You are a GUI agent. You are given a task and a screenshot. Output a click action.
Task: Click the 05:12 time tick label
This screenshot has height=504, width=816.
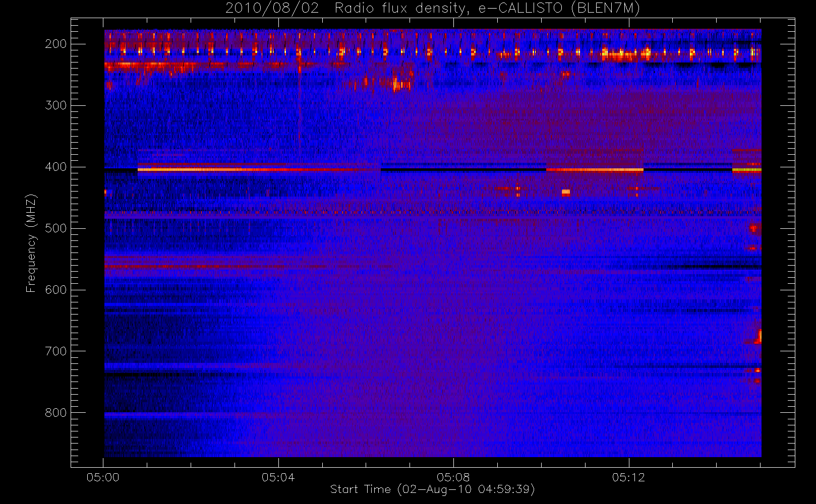pyautogui.click(x=628, y=477)
